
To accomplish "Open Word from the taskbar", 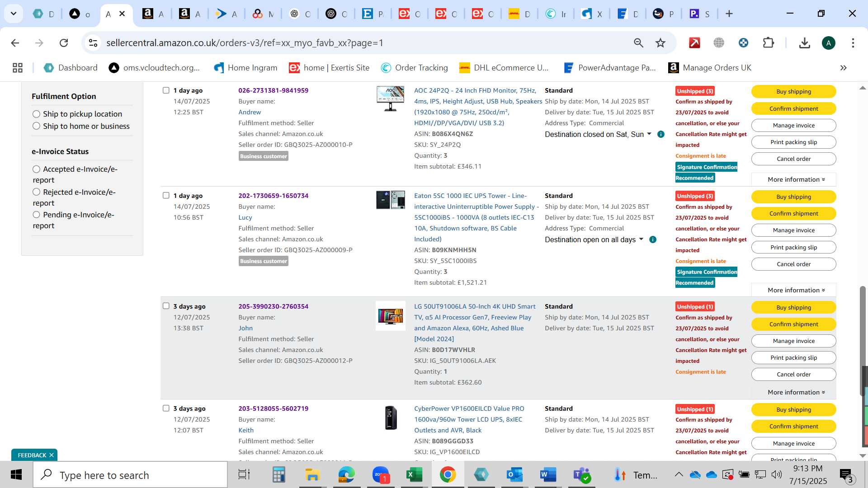I will (x=548, y=475).
